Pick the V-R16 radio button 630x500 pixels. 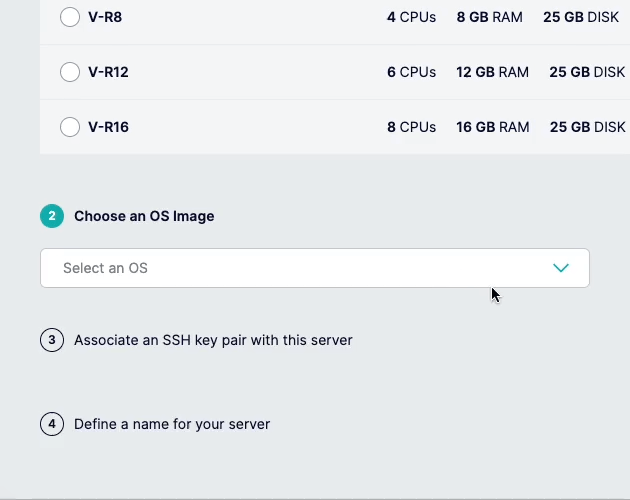pyautogui.click(x=70, y=127)
